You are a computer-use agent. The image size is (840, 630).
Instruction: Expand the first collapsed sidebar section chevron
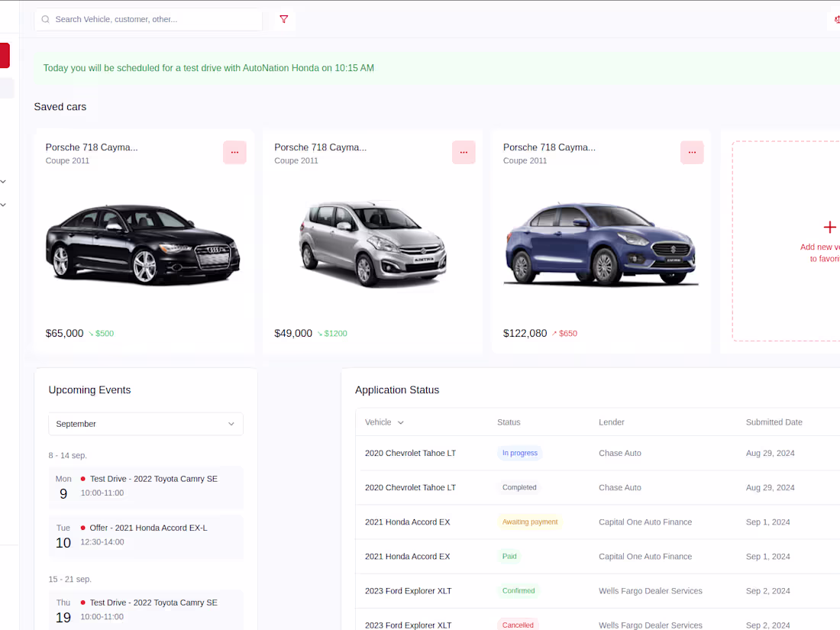point(3,181)
